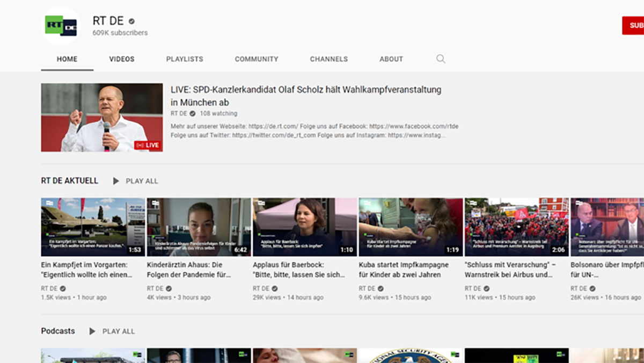Click the Kuba Impfkampagne video thumbnail
Screen dimensions: 644x363
[x=411, y=227]
